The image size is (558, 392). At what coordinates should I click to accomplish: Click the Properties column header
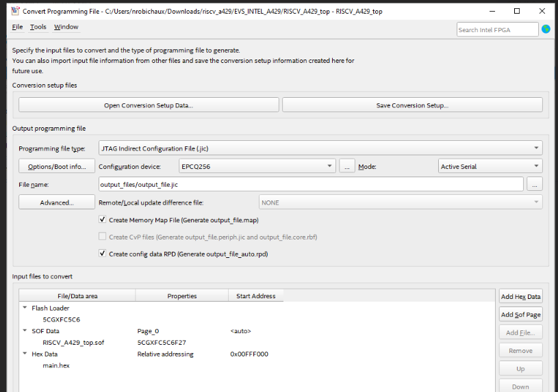pyautogui.click(x=182, y=296)
